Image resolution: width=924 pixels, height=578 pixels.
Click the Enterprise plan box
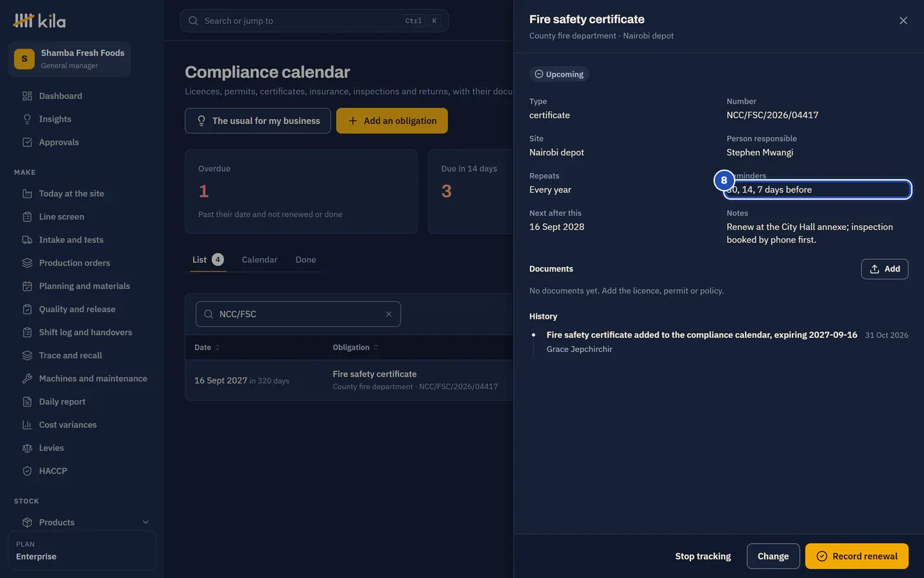click(x=82, y=550)
